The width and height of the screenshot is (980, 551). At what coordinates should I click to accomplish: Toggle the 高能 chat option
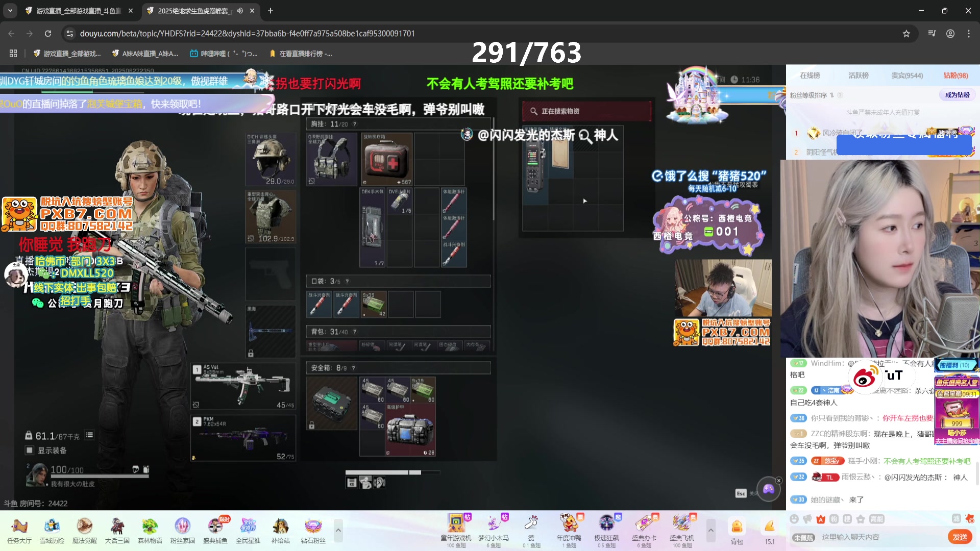point(877,519)
